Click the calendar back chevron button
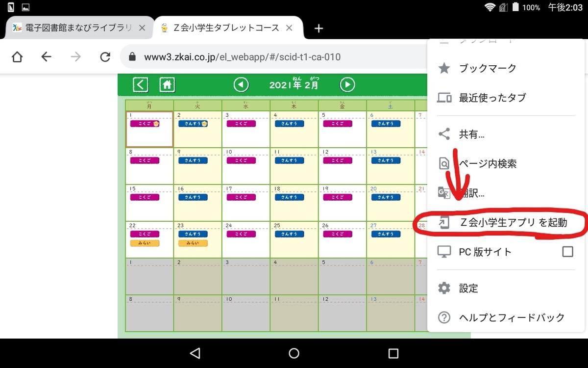 point(141,85)
